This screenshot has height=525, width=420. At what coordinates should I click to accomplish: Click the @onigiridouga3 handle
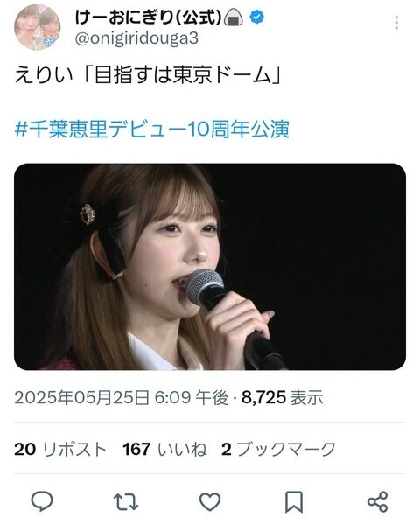(136, 38)
